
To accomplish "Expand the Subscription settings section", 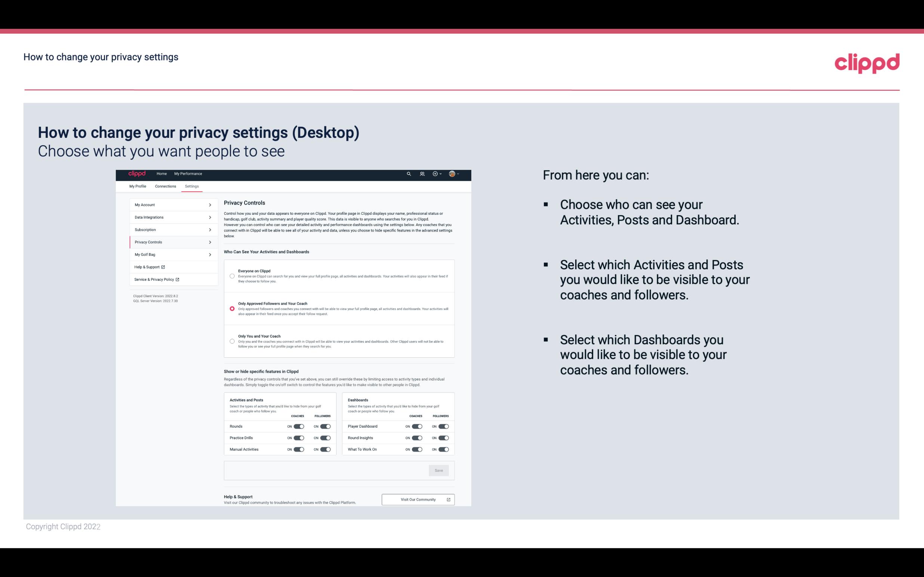I will point(172,229).
